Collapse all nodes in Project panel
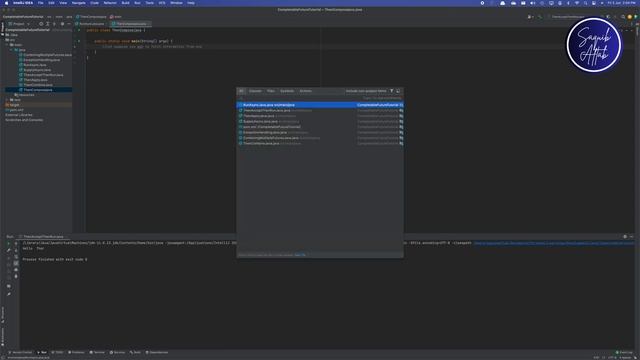 tap(54, 24)
